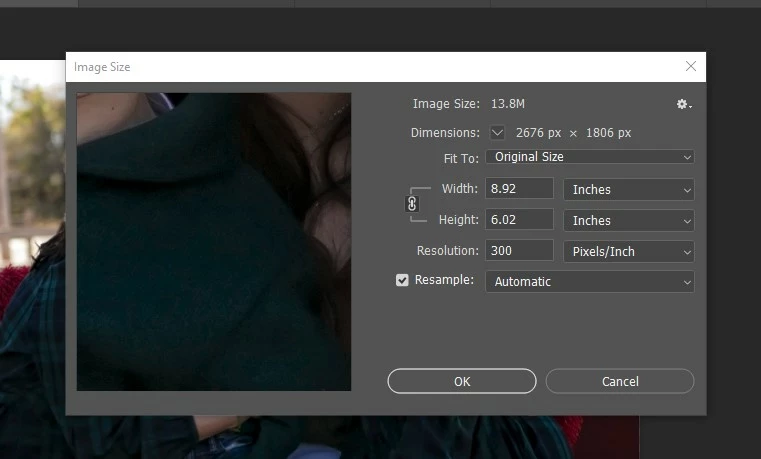Viewport: 761px width, 459px height.
Task: Click the Width: label
Action: 460,189
